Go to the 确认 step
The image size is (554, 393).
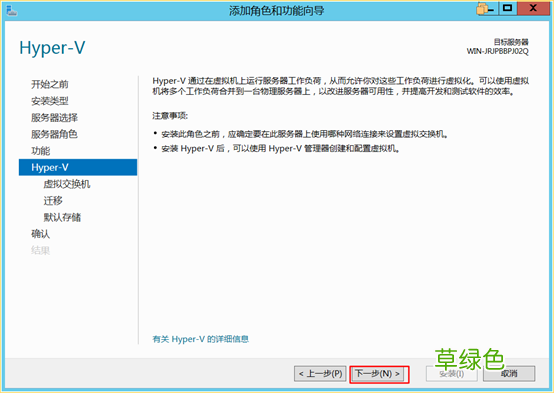(41, 234)
